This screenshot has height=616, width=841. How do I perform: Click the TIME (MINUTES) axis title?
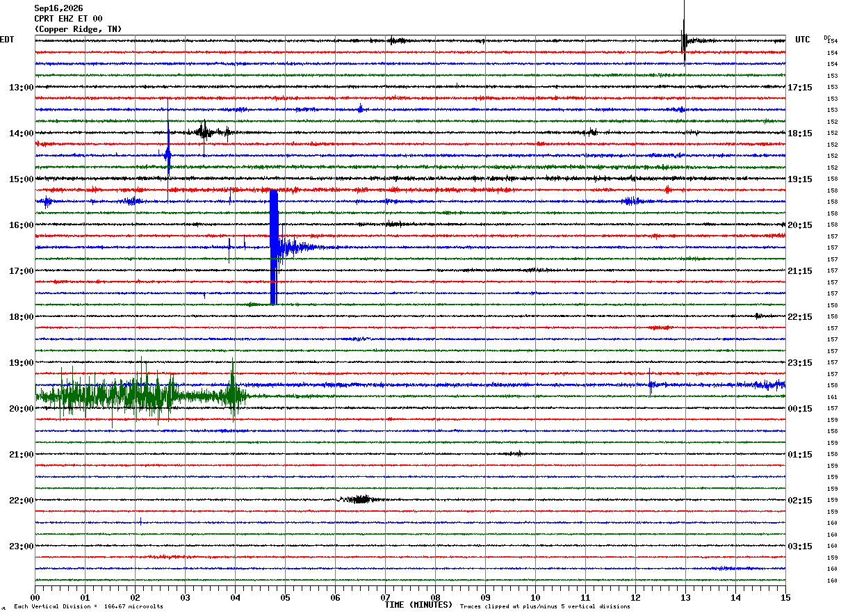pyautogui.click(x=418, y=605)
